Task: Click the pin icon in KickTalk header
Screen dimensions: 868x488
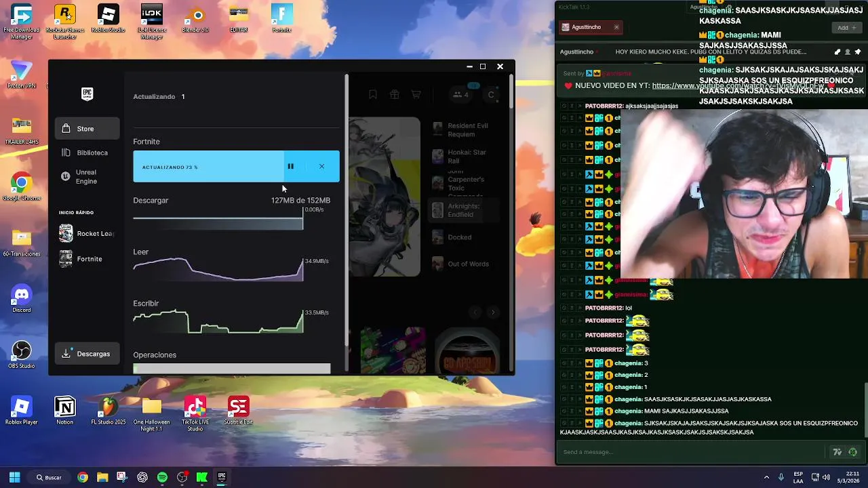Action: tap(858, 52)
